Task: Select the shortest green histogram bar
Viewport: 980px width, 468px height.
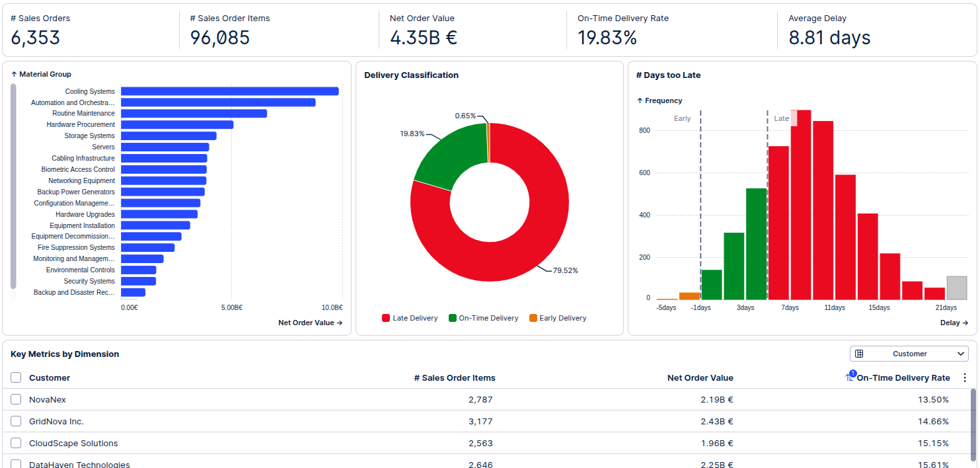Action: [712, 285]
